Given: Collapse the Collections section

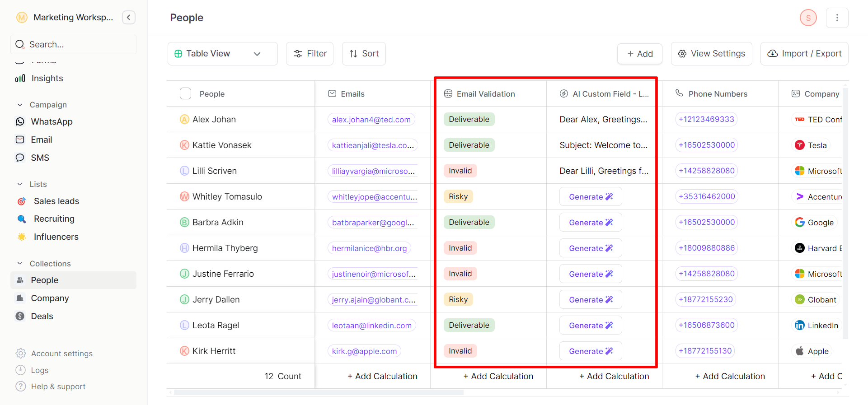Looking at the screenshot, I should click(20, 264).
